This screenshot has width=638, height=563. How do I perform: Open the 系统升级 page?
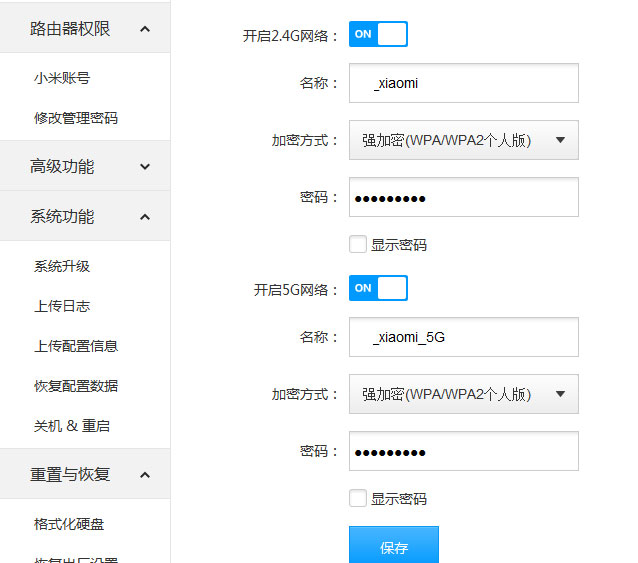62,266
